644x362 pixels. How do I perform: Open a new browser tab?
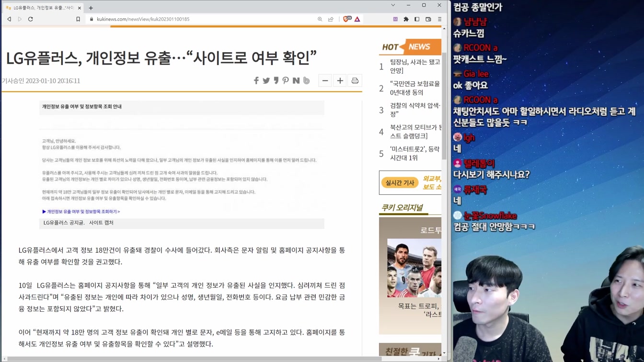[91, 8]
